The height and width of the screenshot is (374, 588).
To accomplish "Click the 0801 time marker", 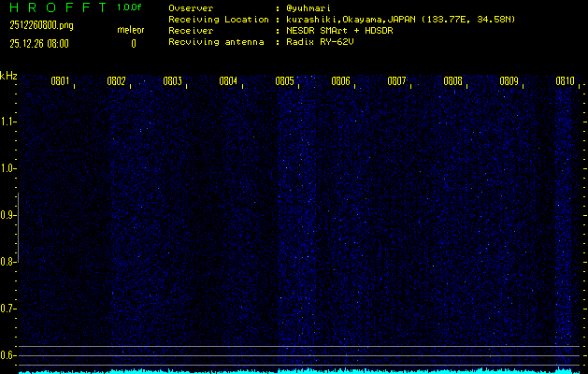I will tap(60, 81).
